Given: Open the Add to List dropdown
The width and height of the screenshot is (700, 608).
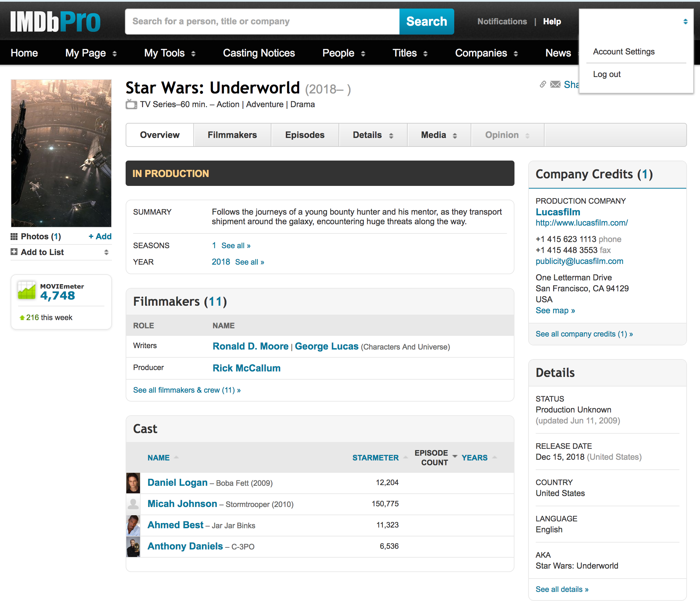Looking at the screenshot, I should point(106,252).
